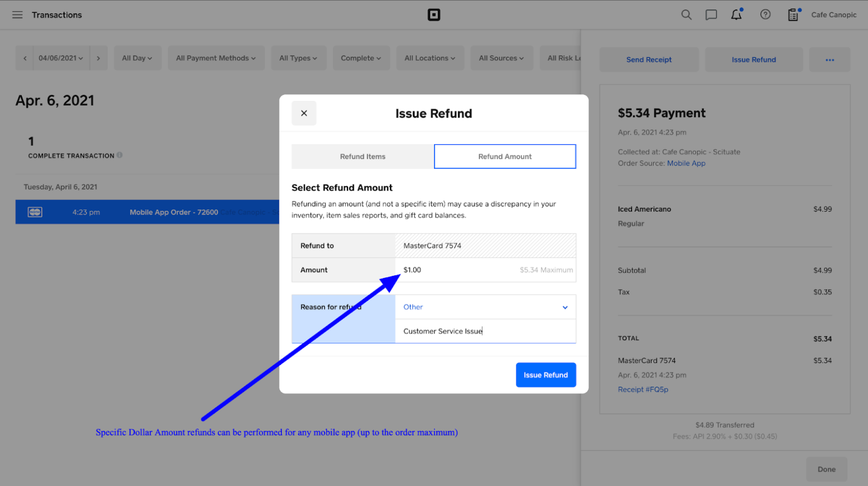View notifications with the bell icon
The height and width of the screenshot is (486, 868).
tap(736, 14)
